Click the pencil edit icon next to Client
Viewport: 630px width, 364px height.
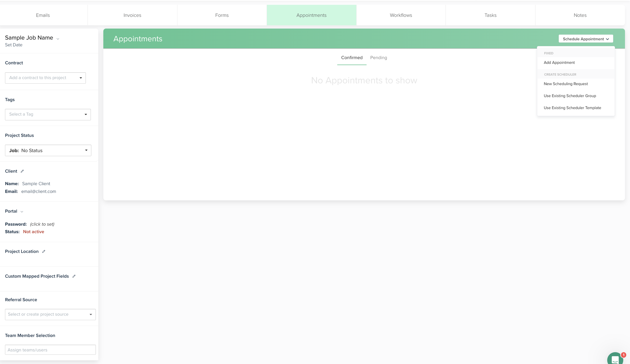click(22, 171)
